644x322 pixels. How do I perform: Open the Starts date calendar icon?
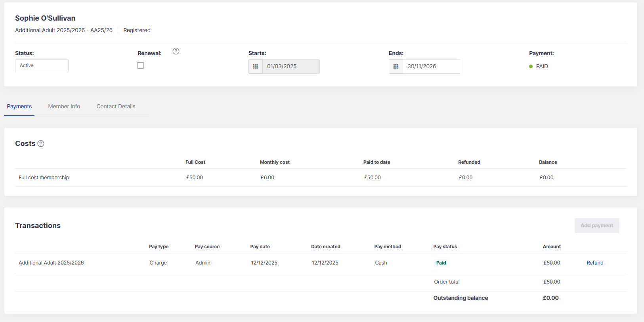[x=256, y=66]
